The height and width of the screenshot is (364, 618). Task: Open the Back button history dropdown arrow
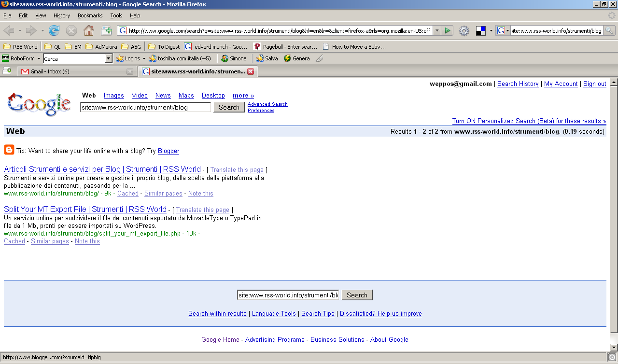click(20, 31)
